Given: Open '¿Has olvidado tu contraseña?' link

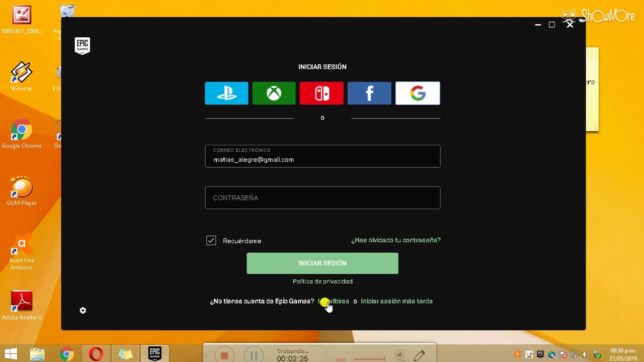Looking at the screenshot, I should point(396,240).
